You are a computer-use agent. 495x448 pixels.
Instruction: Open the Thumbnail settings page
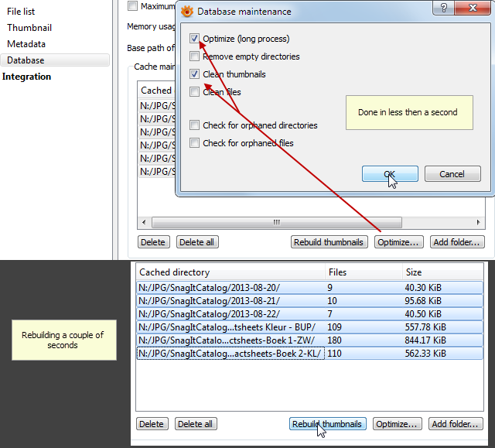(x=29, y=28)
